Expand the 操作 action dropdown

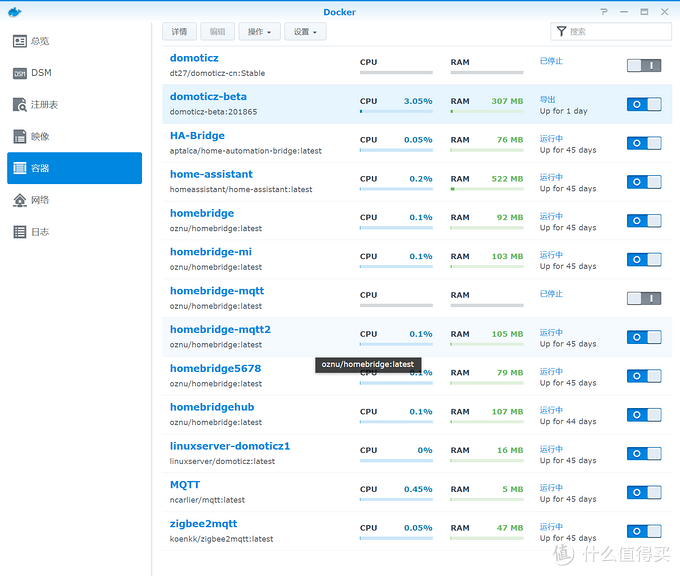(x=259, y=32)
